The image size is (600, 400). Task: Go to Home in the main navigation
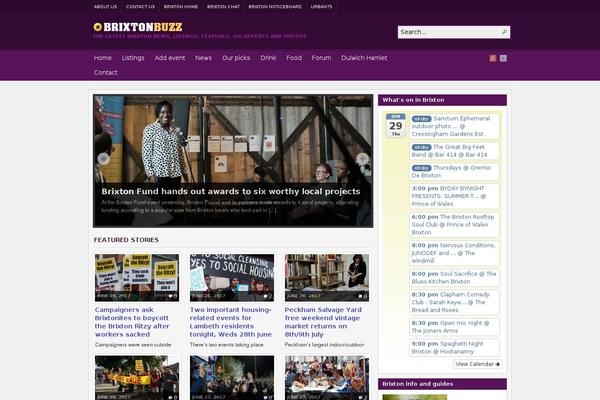pyautogui.click(x=103, y=58)
